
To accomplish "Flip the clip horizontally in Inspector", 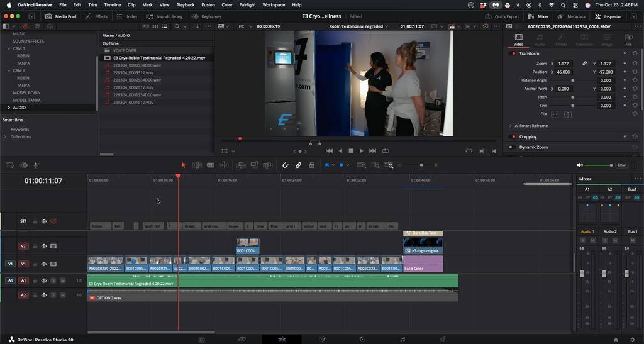I will 555,114.
